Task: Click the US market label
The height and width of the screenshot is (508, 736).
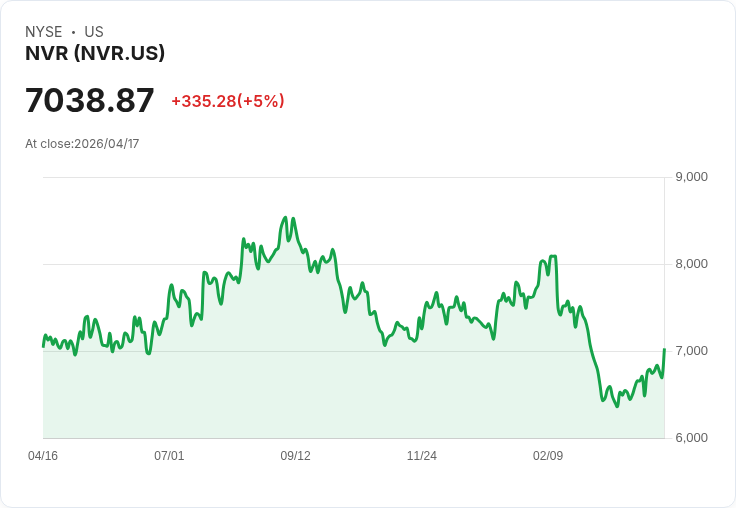Action: point(94,32)
